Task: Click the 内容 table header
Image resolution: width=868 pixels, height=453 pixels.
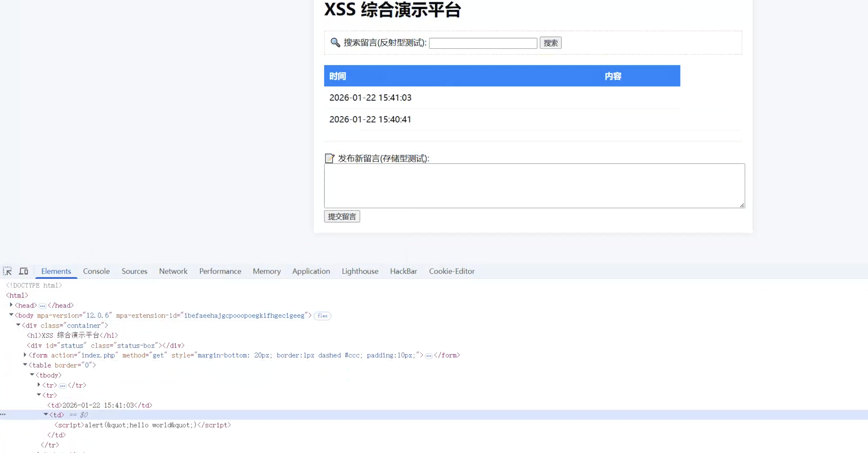Action: click(613, 76)
